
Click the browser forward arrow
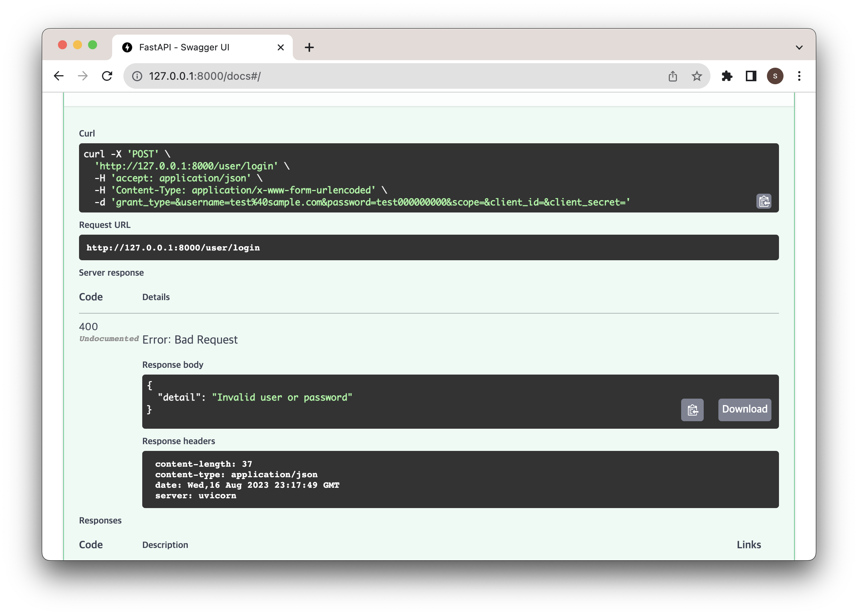click(82, 76)
